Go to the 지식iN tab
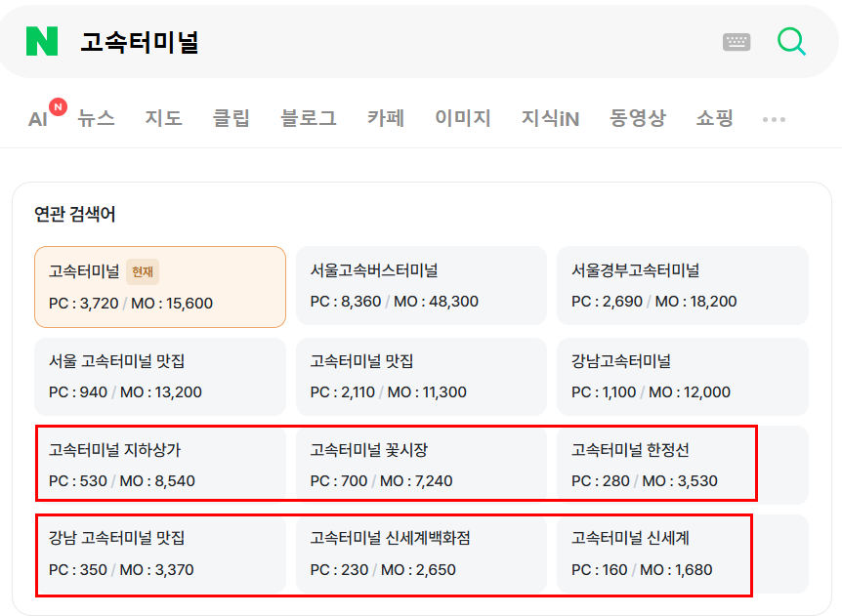The image size is (842, 616). [x=550, y=118]
